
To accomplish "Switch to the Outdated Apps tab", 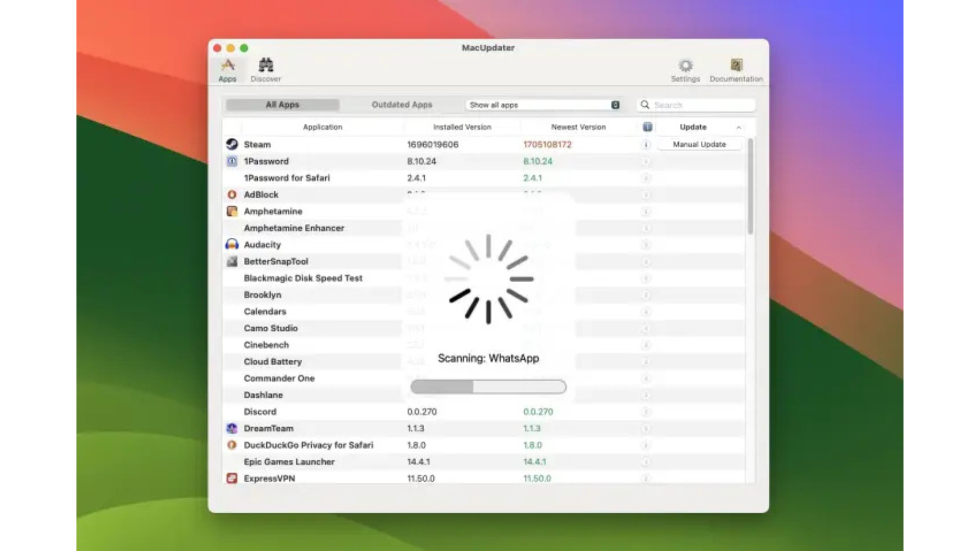I will [402, 105].
